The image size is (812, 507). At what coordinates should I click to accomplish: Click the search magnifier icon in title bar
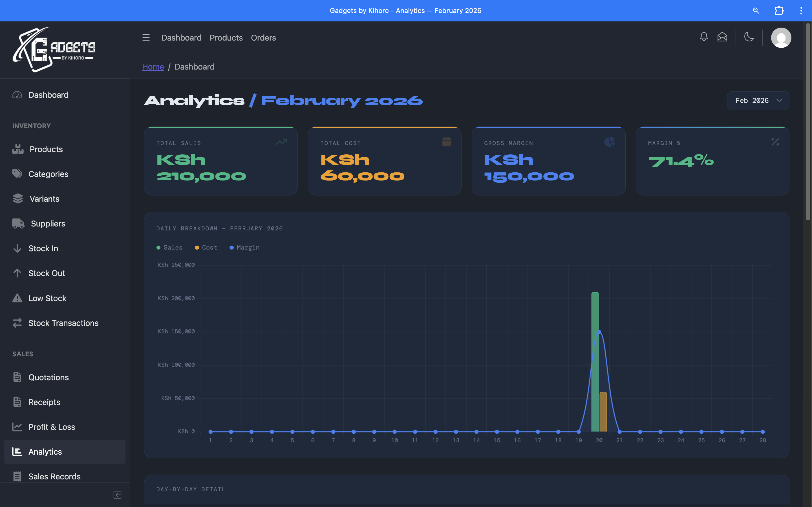[x=756, y=11]
